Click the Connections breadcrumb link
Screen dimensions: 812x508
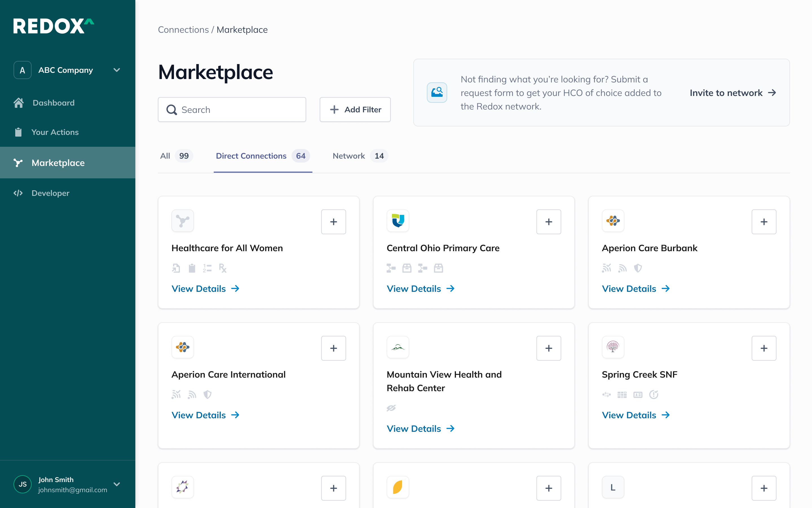[183, 30]
